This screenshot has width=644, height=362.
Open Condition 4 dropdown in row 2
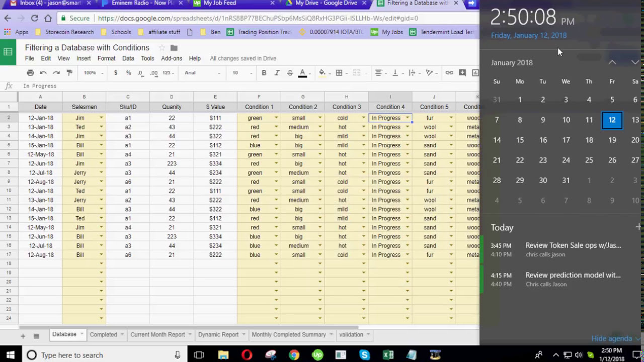[x=408, y=118]
